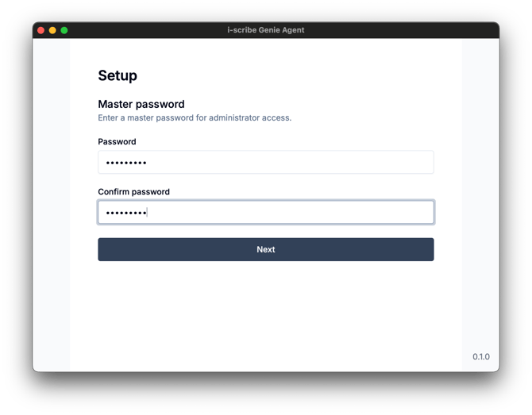Click the Master password subheading
532x415 pixels.
pyautogui.click(x=141, y=104)
